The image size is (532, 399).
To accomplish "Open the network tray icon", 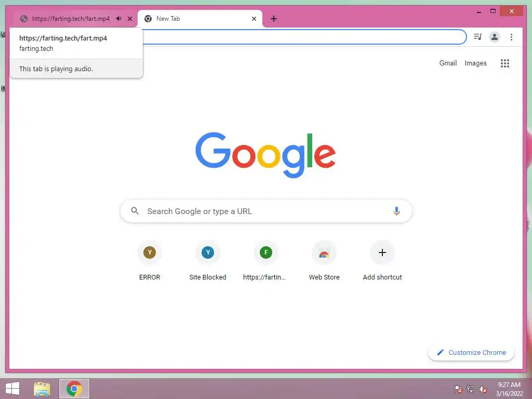I will [471, 389].
